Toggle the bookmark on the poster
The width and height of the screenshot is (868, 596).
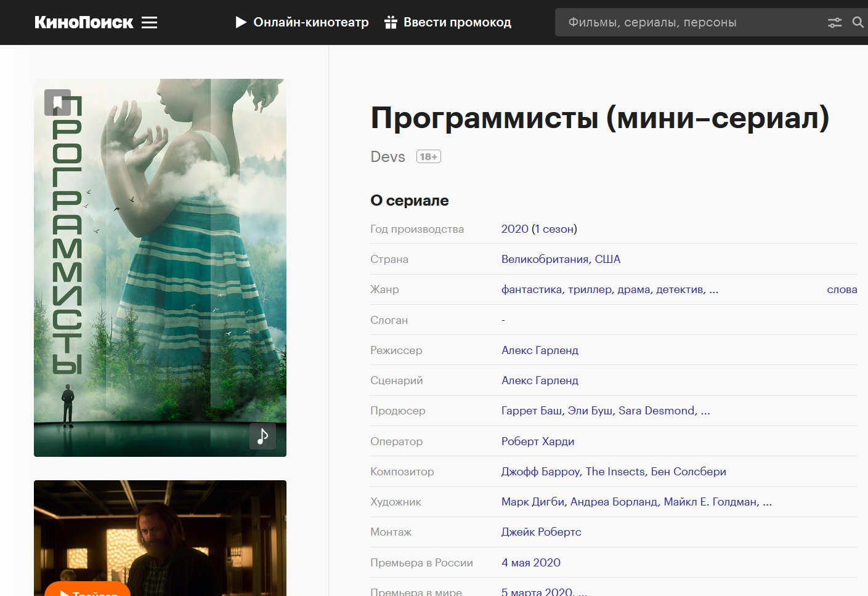click(x=57, y=103)
